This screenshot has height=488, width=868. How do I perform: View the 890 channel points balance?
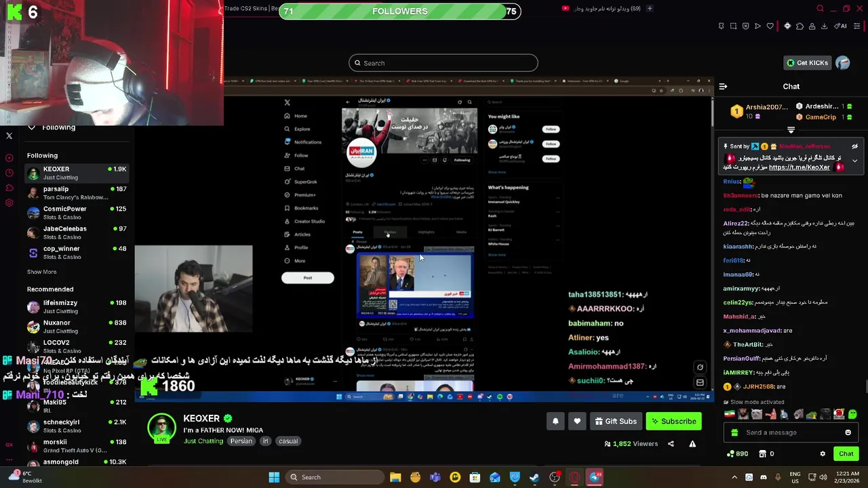coord(737,454)
